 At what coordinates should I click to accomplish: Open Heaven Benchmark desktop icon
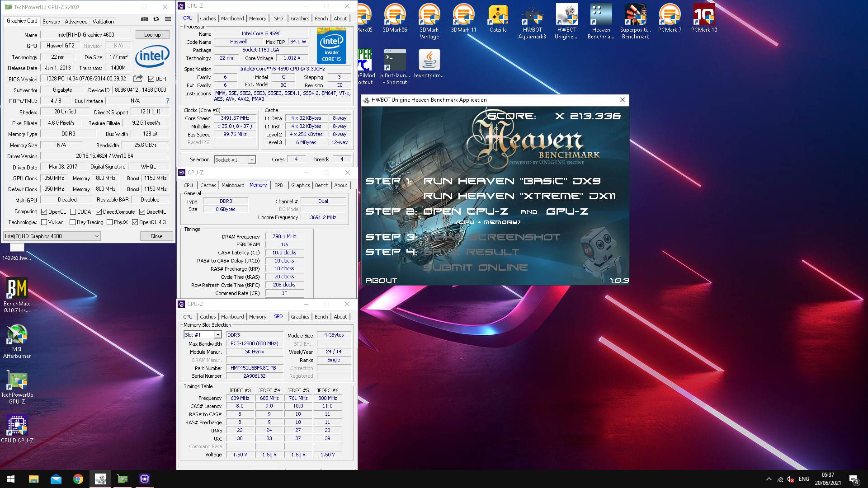point(601,21)
